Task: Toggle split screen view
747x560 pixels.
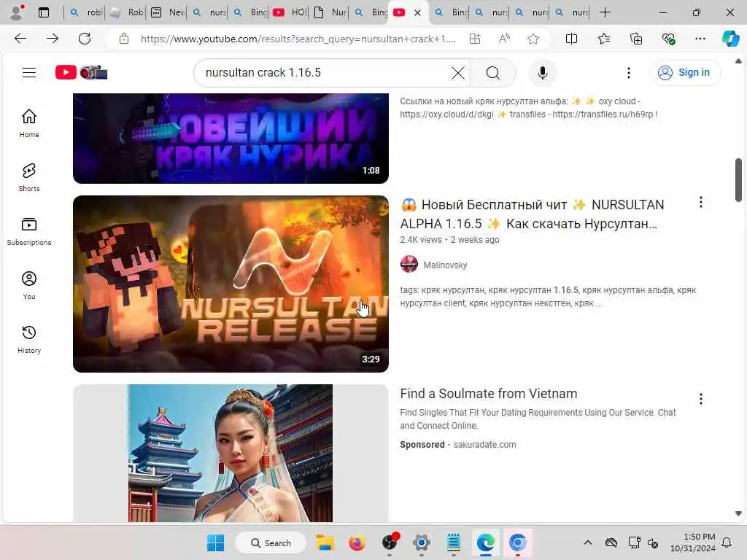Action: [571, 39]
